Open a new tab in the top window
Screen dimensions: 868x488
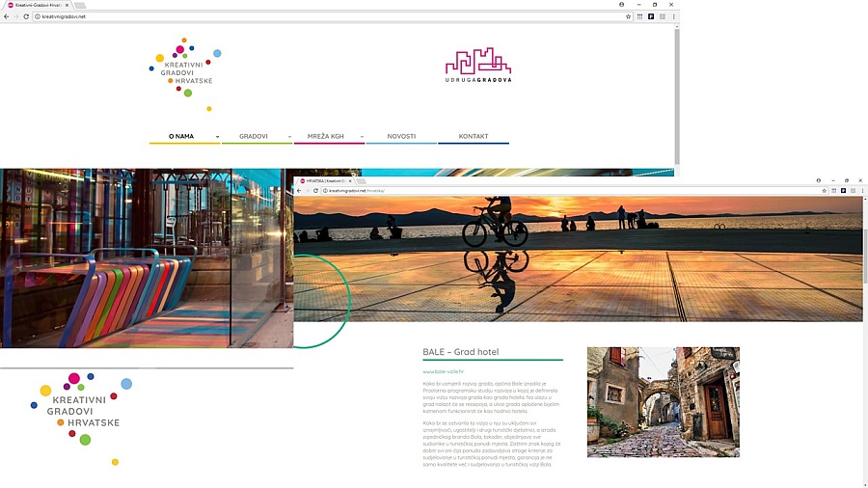80,5
